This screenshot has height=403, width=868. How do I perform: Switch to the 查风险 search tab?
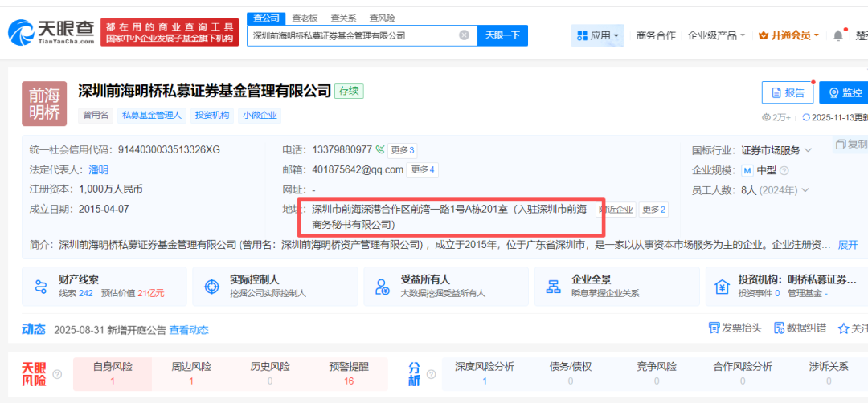(383, 18)
